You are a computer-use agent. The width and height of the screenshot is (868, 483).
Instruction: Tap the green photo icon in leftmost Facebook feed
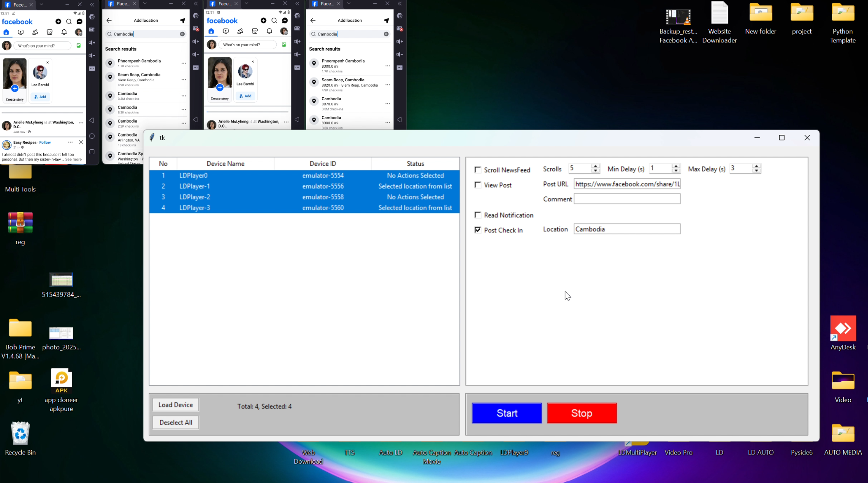point(79,46)
